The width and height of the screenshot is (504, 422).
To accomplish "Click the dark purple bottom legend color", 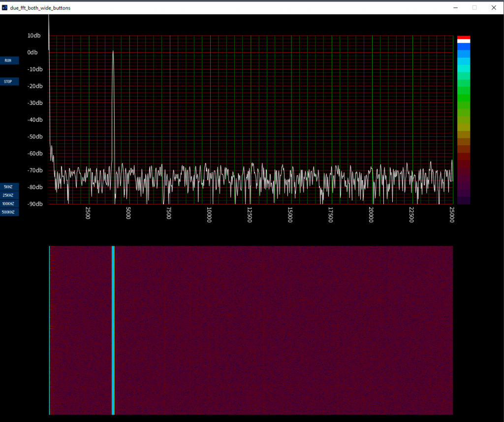I will pos(464,200).
